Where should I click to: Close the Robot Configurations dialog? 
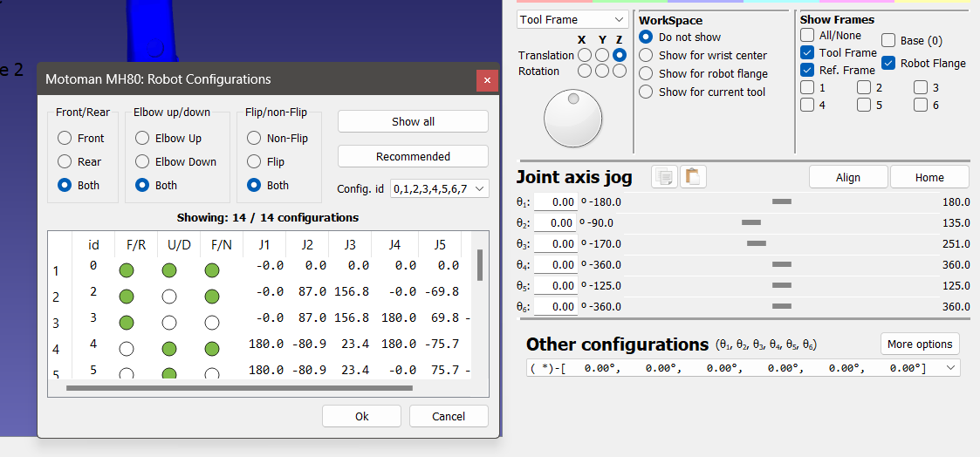487,80
